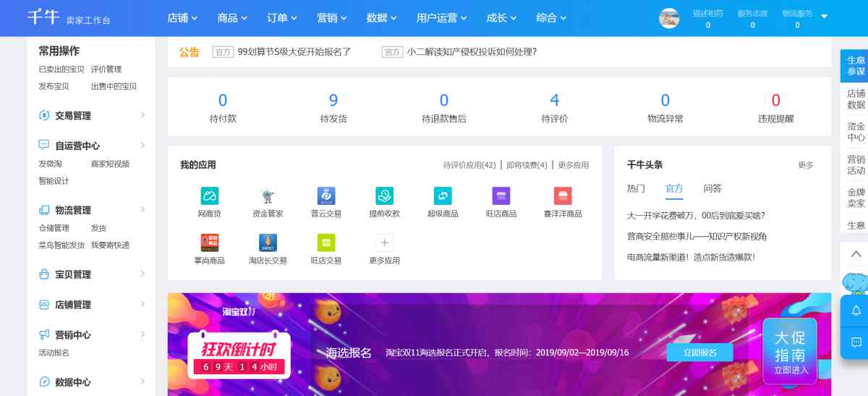Open the 数据 dropdown menu
This screenshot has height=396, width=868.
click(382, 18)
